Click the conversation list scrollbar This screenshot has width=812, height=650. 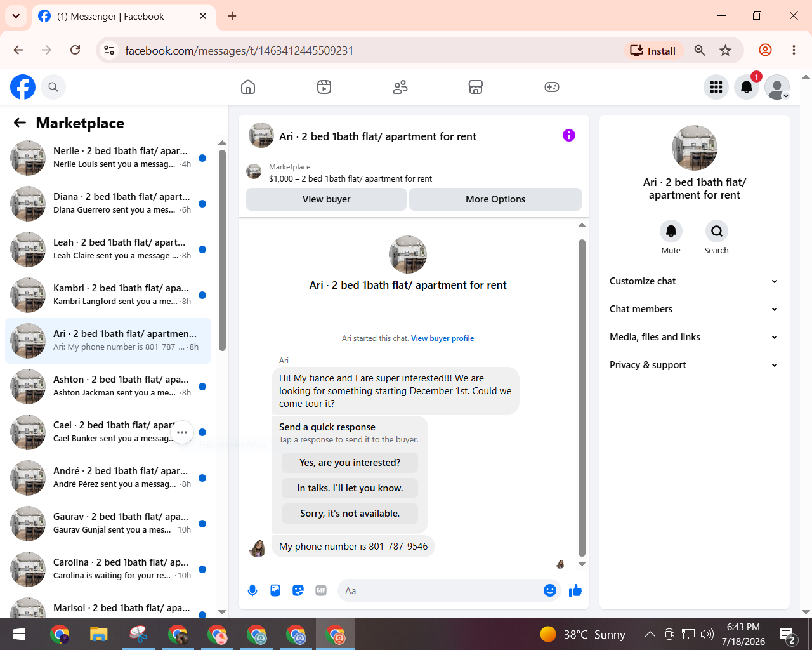point(222,250)
